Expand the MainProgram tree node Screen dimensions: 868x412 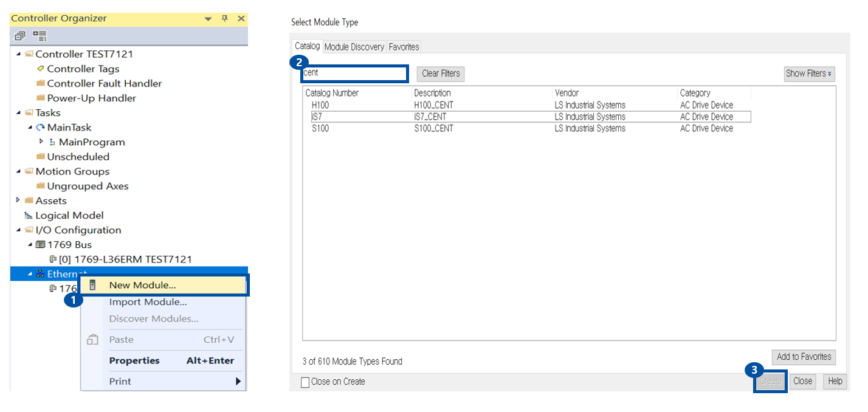point(41,142)
